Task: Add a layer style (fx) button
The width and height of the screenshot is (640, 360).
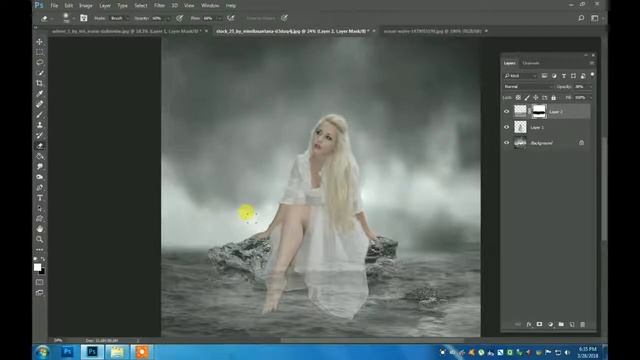Action: (529, 324)
